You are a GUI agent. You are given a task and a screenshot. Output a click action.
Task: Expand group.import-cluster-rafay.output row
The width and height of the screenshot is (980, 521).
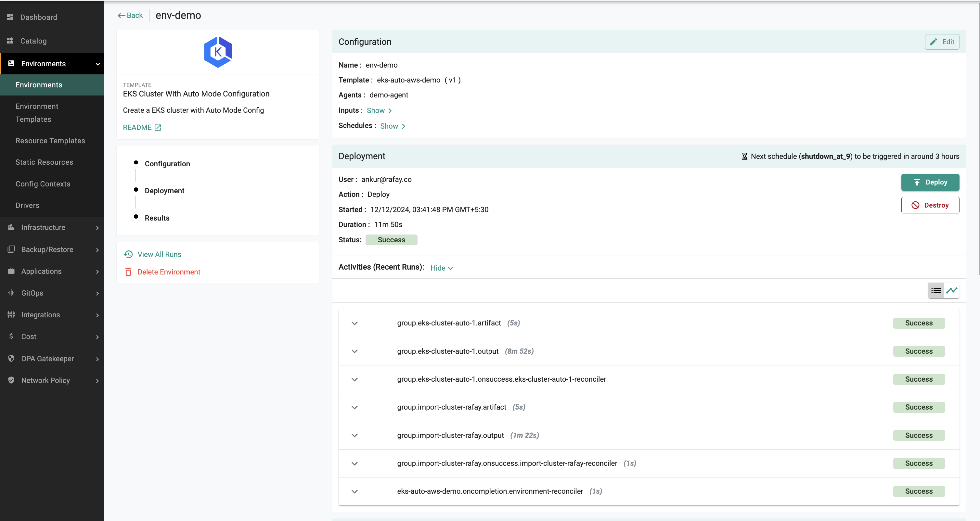[355, 436]
